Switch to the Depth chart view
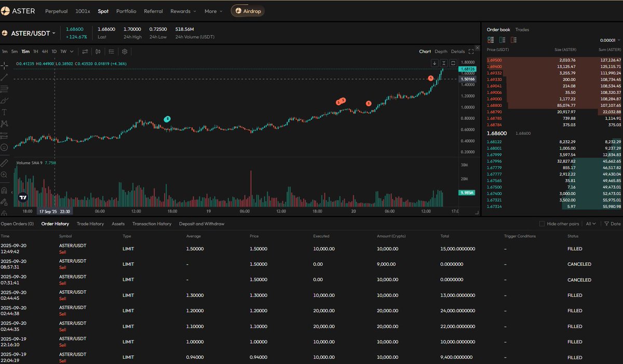 pyautogui.click(x=441, y=51)
